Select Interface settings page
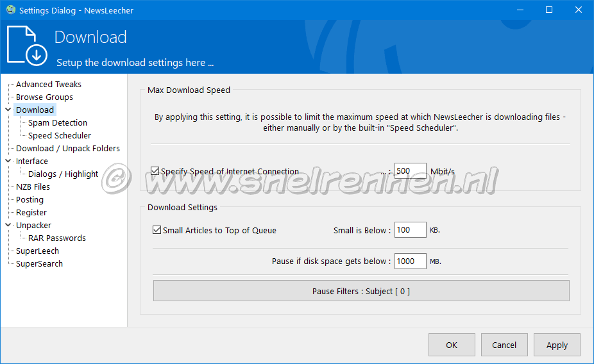Screen dimensions: 594x364 [x=32, y=161]
